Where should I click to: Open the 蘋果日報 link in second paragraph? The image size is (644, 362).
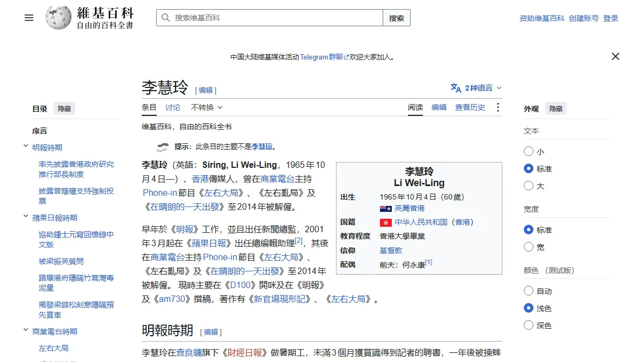coord(209,243)
